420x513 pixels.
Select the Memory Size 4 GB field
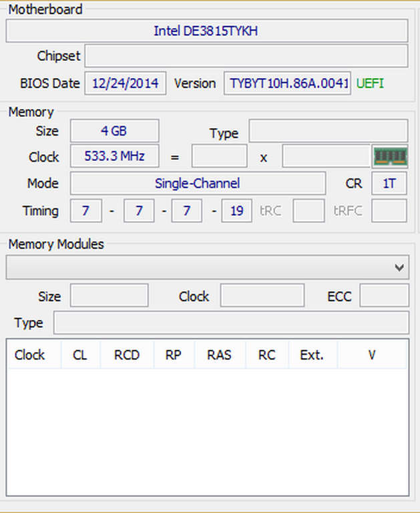point(114,131)
